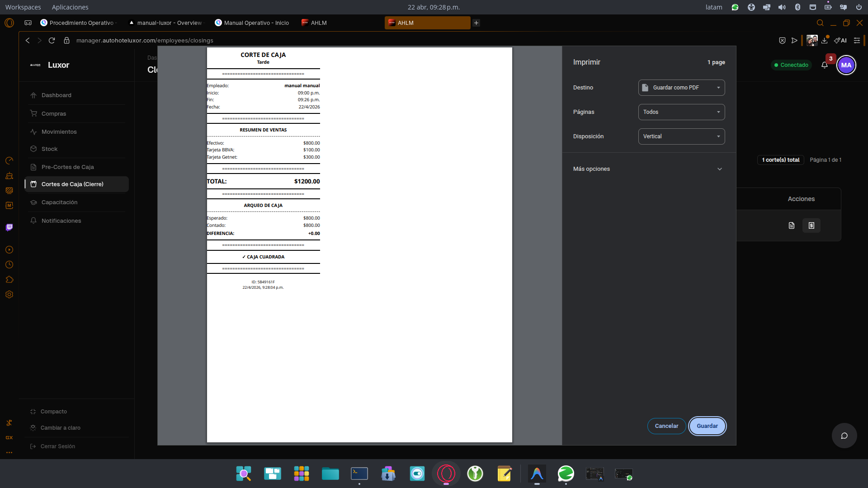Open the Disposición dropdown
The height and width of the screenshot is (488, 868).
681,136
